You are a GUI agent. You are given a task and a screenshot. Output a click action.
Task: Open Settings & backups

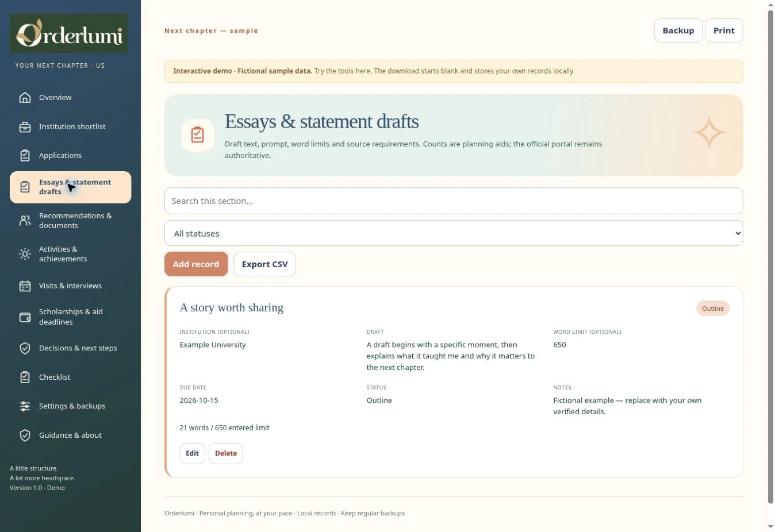(x=70, y=406)
